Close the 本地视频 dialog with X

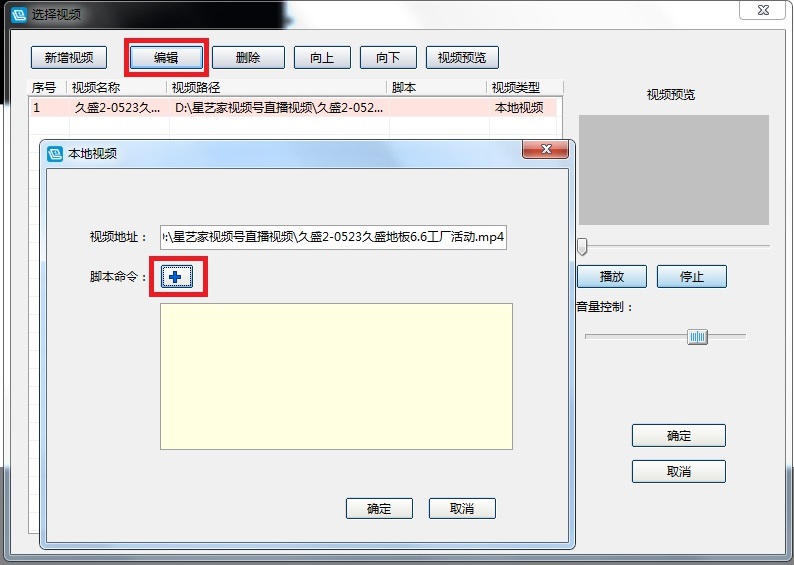[x=545, y=150]
